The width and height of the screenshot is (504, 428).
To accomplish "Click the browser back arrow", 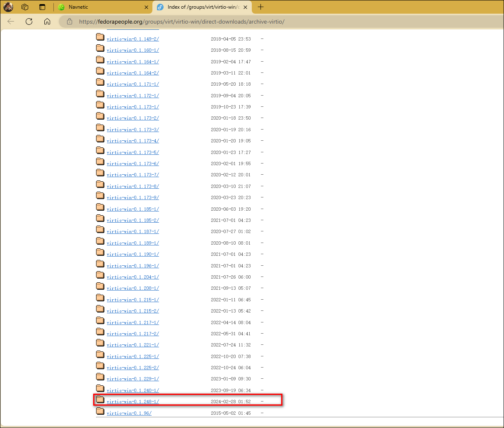I will coord(11,22).
